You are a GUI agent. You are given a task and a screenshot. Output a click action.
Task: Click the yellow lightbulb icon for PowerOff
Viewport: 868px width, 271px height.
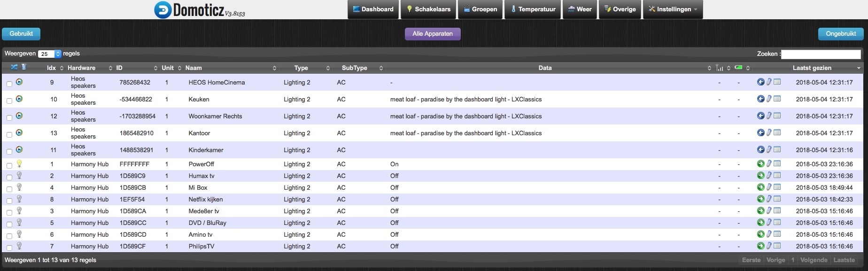click(x=19, y=163)
